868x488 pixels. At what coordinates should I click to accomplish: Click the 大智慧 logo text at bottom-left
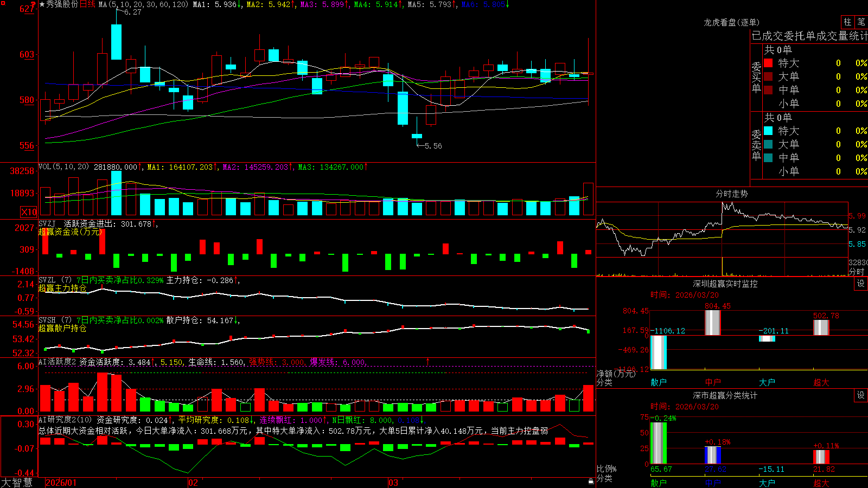[x=17, y=483]
